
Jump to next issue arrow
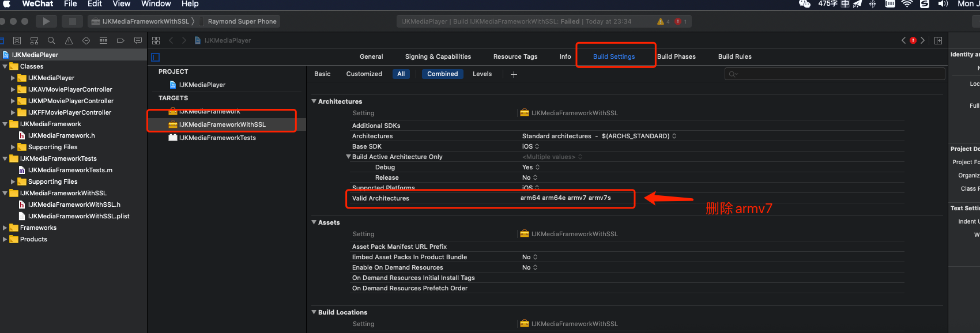(x=922, y=40)
